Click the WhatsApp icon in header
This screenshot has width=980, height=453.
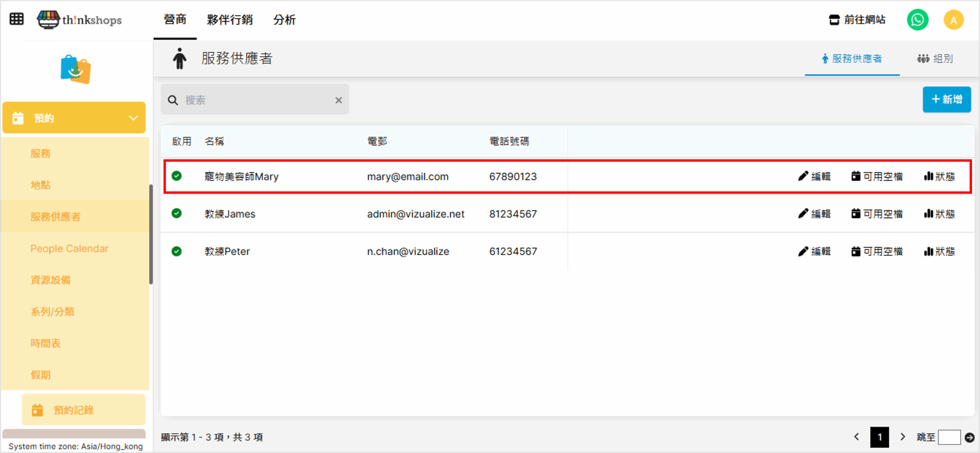coord(917,20)
